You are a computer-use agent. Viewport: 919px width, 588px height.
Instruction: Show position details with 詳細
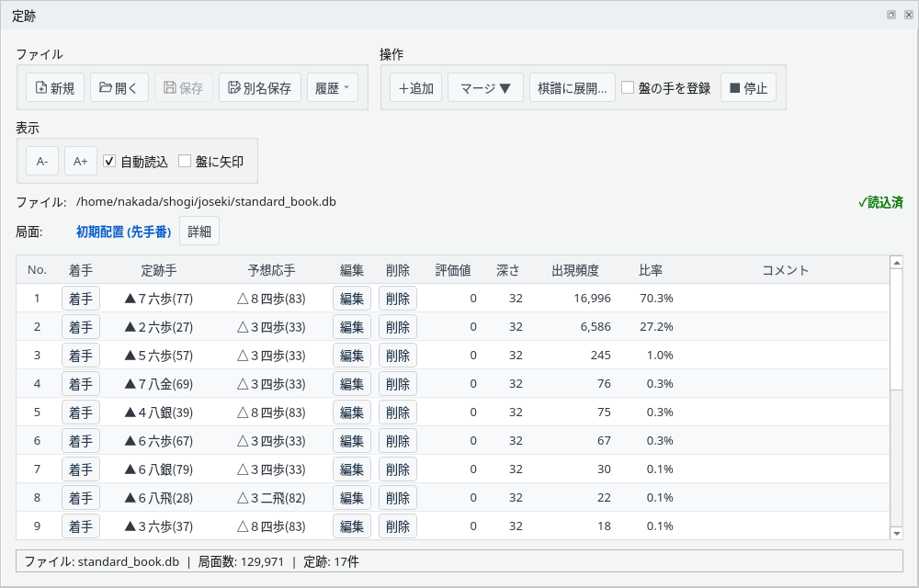click(x=199, y=232)
